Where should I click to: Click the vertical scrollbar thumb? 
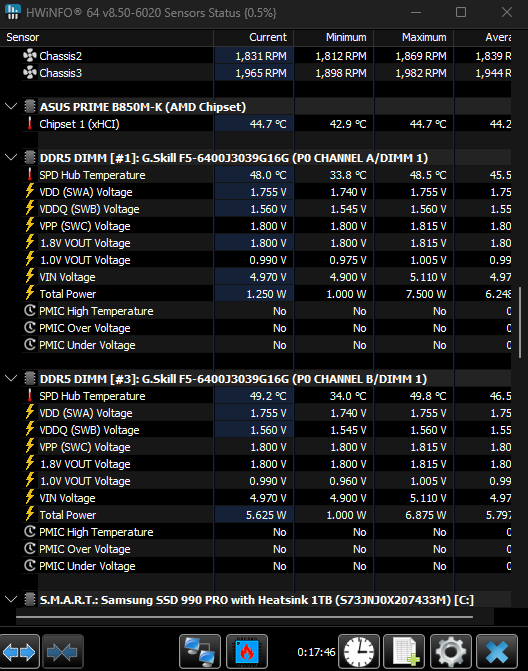(x=520, y=322)
